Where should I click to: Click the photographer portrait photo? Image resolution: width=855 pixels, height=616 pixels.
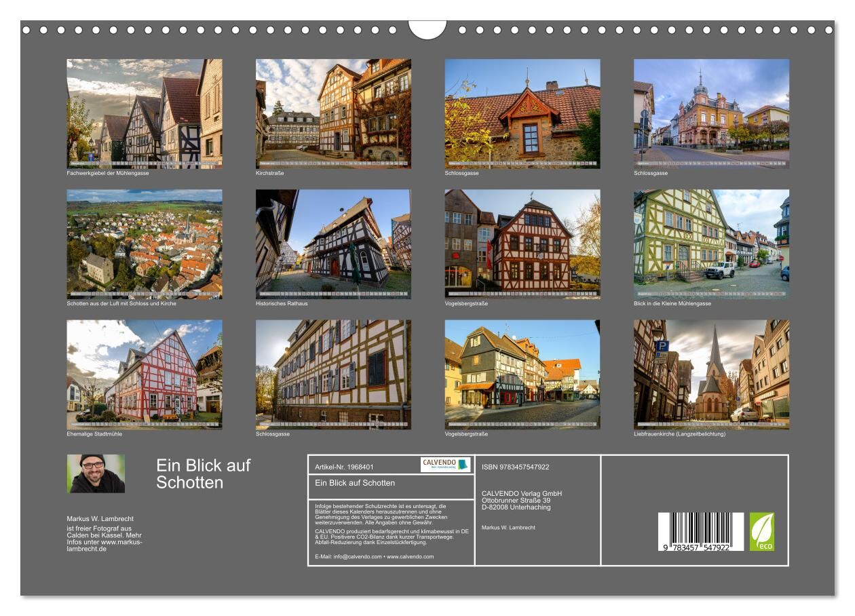pyautogui.click(x=96, y=474)
